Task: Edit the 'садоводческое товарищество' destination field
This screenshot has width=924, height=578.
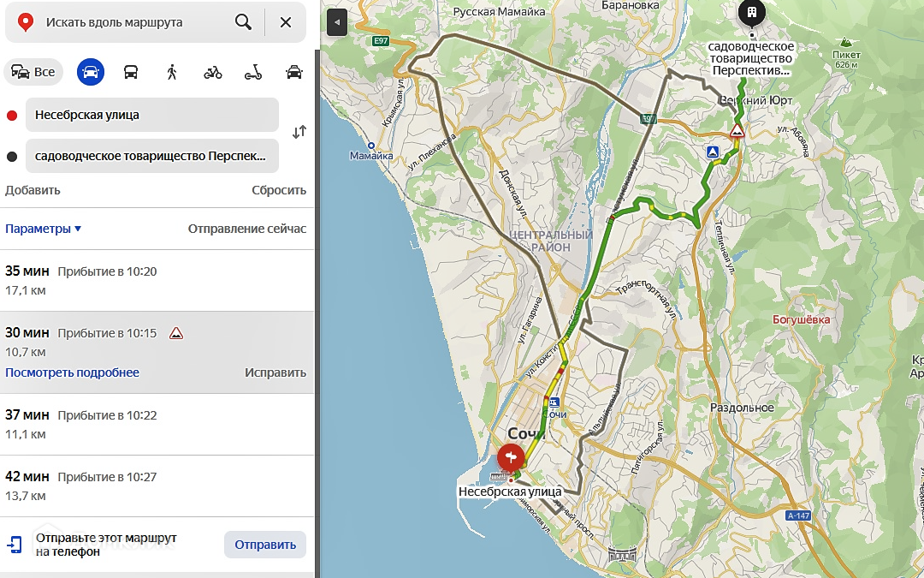Action: tap(152, 157)
